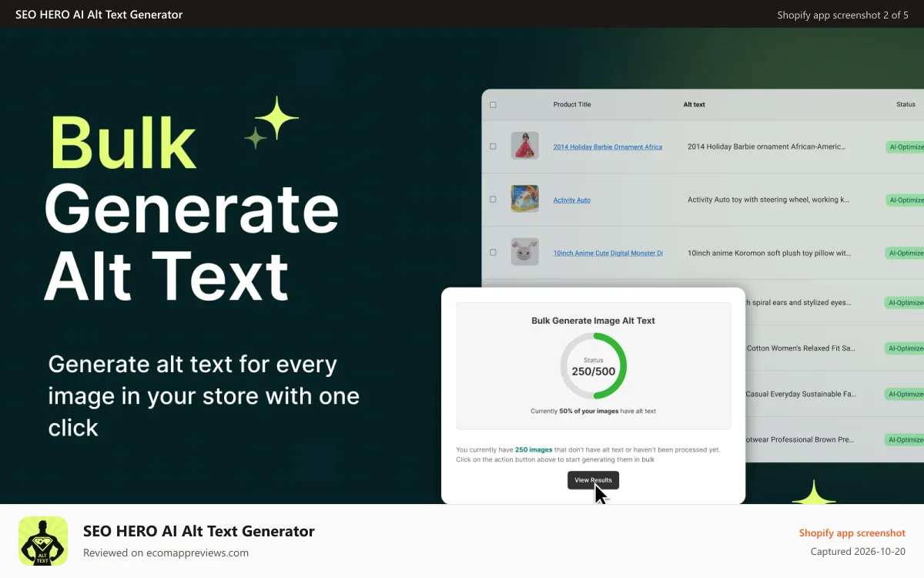This screenshot has width=924, height=578.
Task: Open the 10inch Anime Cute Digital Monster link
Action: [608, 253]
